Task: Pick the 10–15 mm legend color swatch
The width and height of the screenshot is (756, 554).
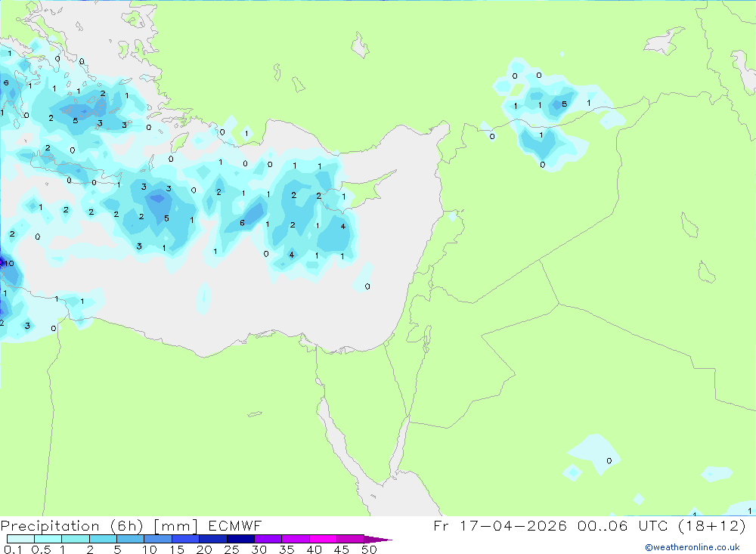Action: [158, 539]
